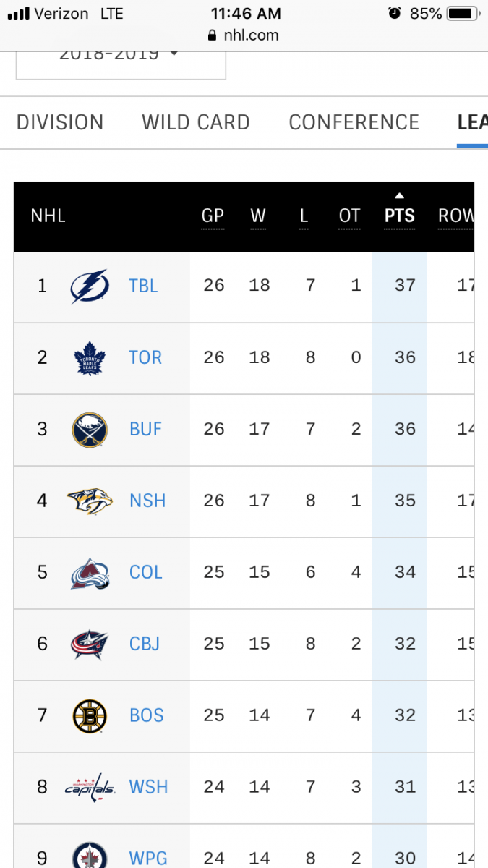This screenshot has width=488, height=868.
Task: Click the Colorado Avalanche logo
Action: (x=90, y=572)
